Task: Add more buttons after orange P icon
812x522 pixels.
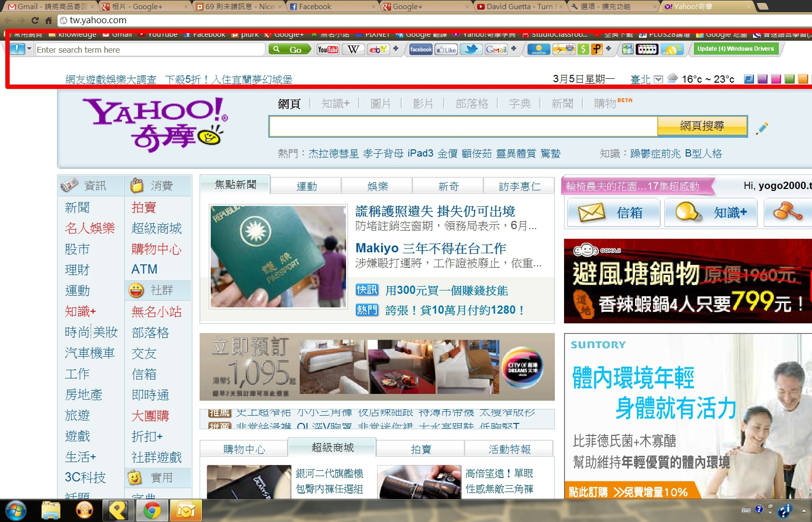Action: click(609, 48)
